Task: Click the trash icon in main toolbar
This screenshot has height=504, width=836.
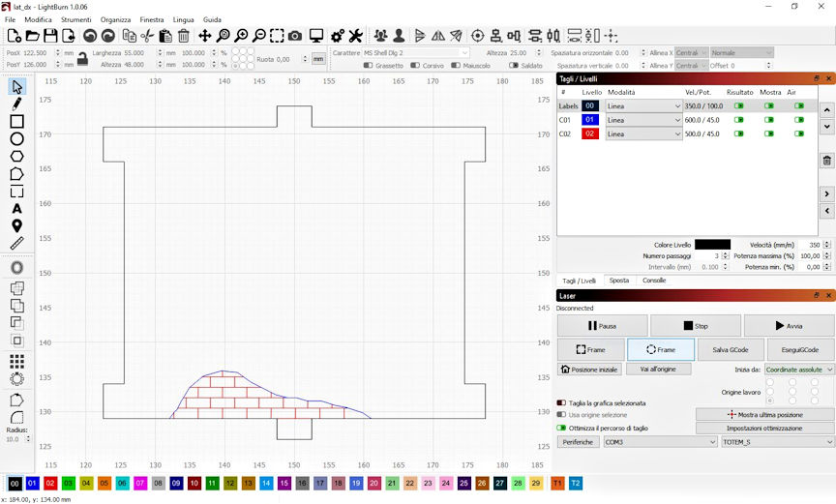Action: click(x=184, y=36)
